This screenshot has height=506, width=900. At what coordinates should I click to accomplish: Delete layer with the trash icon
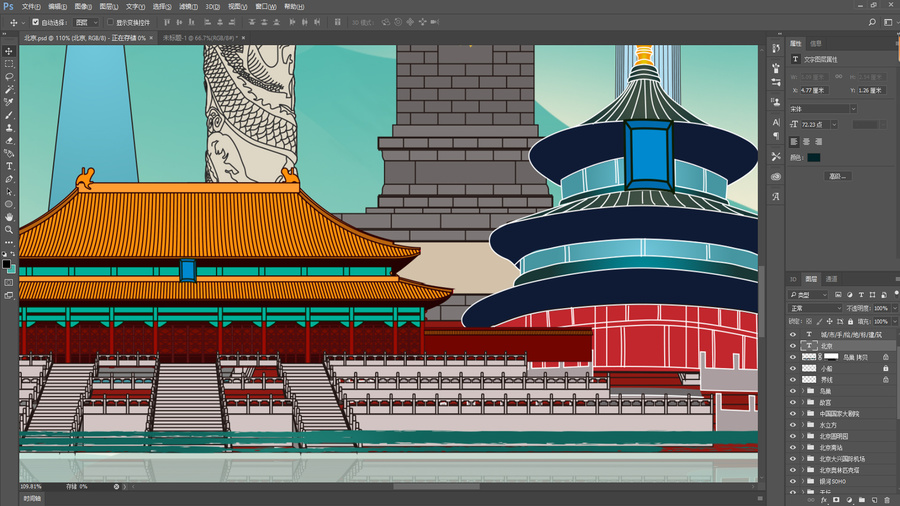coord(887,500)
